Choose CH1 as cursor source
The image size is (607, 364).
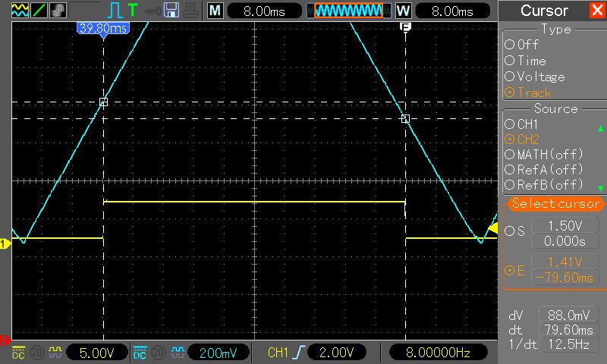coord(521,124)
